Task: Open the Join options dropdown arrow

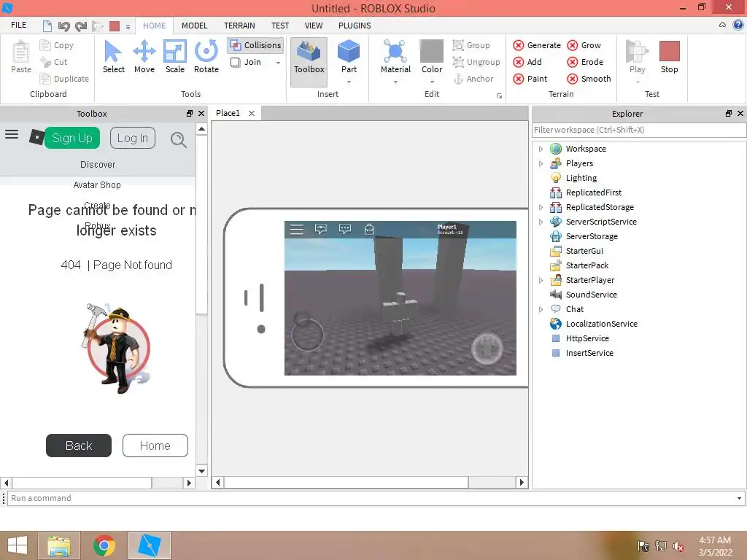Action: click(278, 63)
